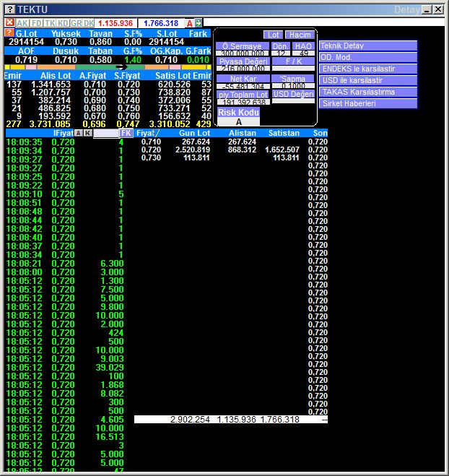
Task: Click the OD. Mod. button
Action: coord(368,57)
